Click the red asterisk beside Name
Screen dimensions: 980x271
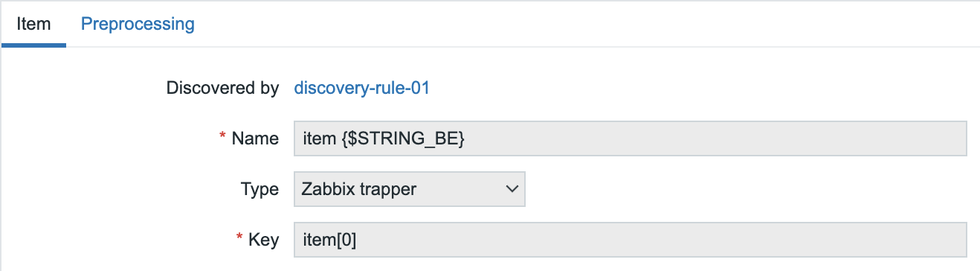[x=222, y=136]
